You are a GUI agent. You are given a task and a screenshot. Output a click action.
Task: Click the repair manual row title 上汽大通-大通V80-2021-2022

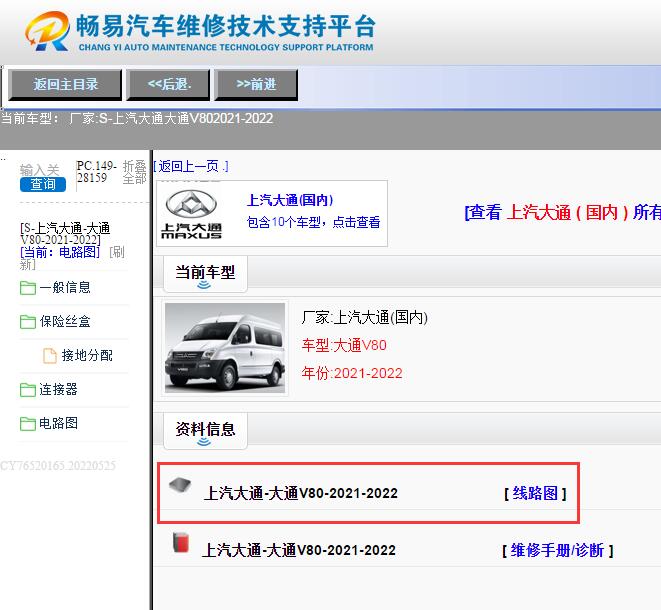tap(299, 550)
